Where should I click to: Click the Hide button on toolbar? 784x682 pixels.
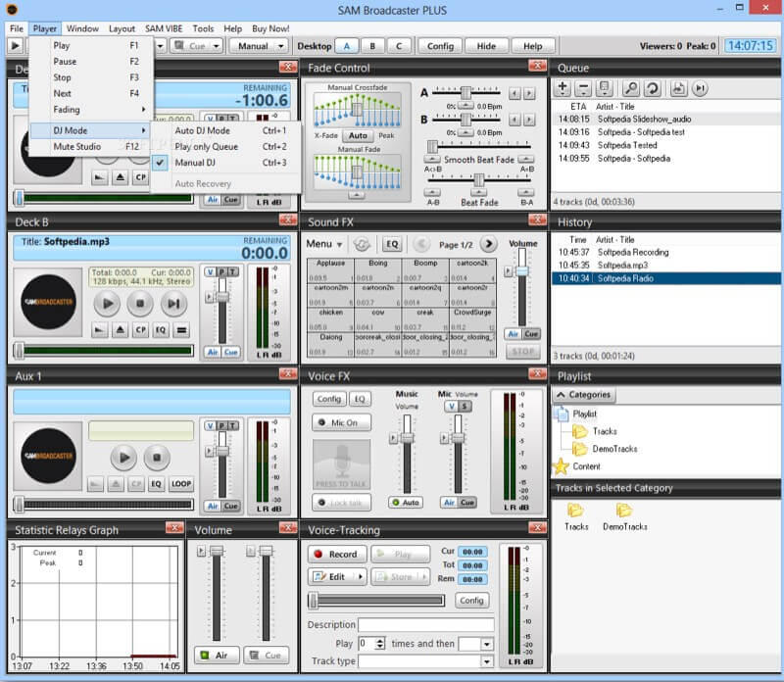pos(486,46)
